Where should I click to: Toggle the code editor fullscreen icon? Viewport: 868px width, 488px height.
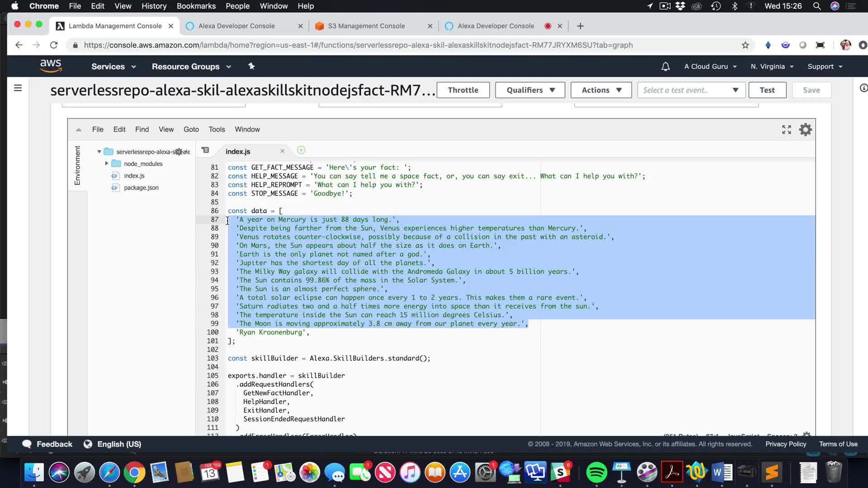pos(786,130)
